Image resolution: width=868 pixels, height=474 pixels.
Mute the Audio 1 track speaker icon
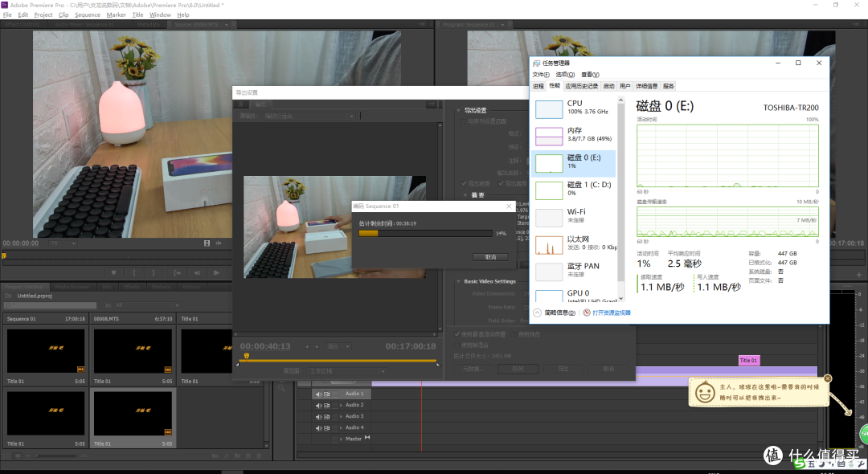[318, 394]
